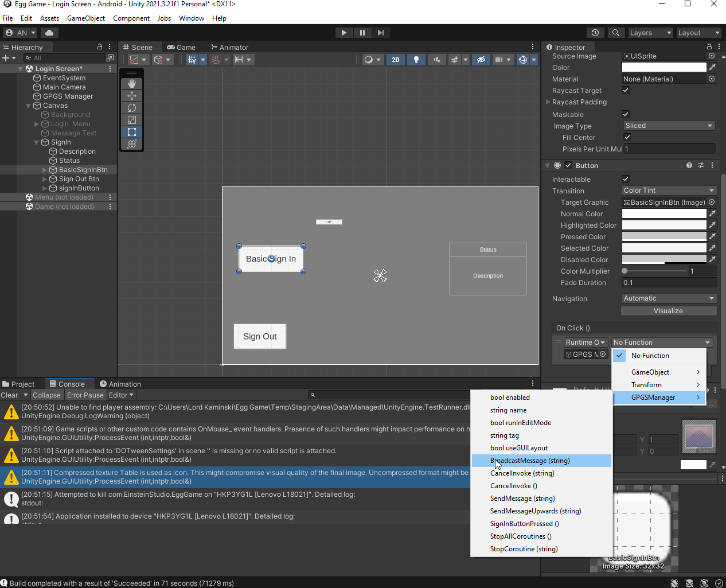Select Sign Out Btn in Hierarchy

point(79,179)
